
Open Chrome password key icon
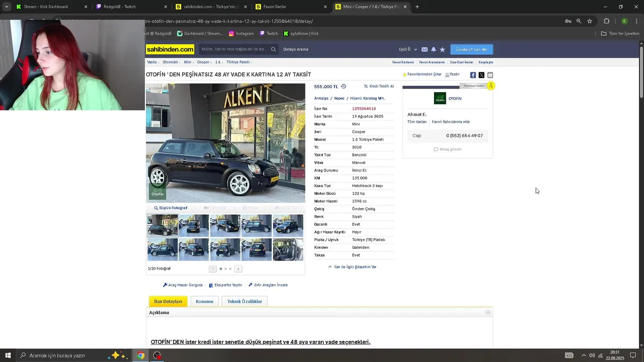pos(568,21)
